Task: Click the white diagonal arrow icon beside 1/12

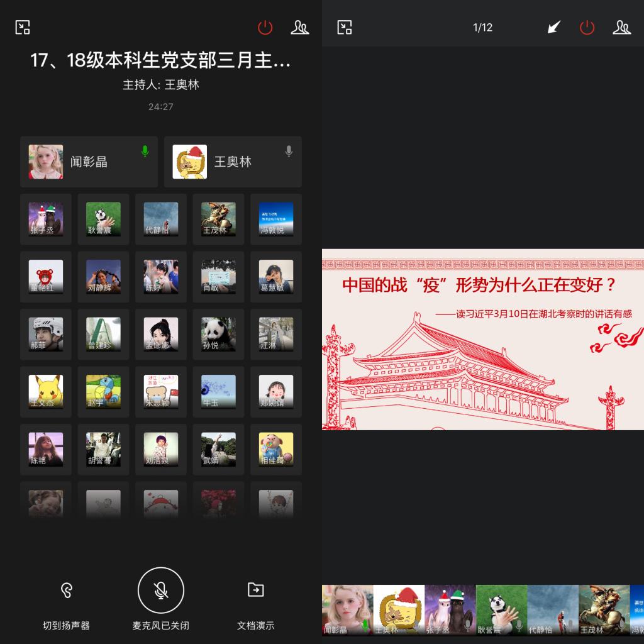Action: 553,28
